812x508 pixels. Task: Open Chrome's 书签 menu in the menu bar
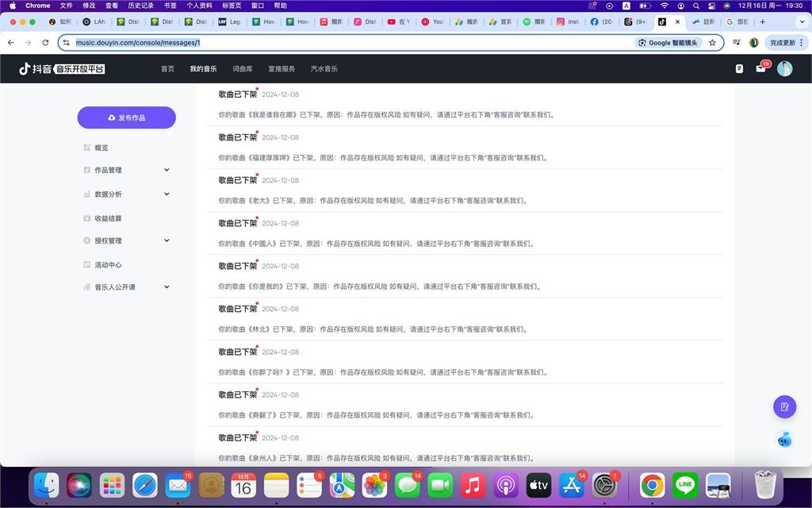[170, 6]
